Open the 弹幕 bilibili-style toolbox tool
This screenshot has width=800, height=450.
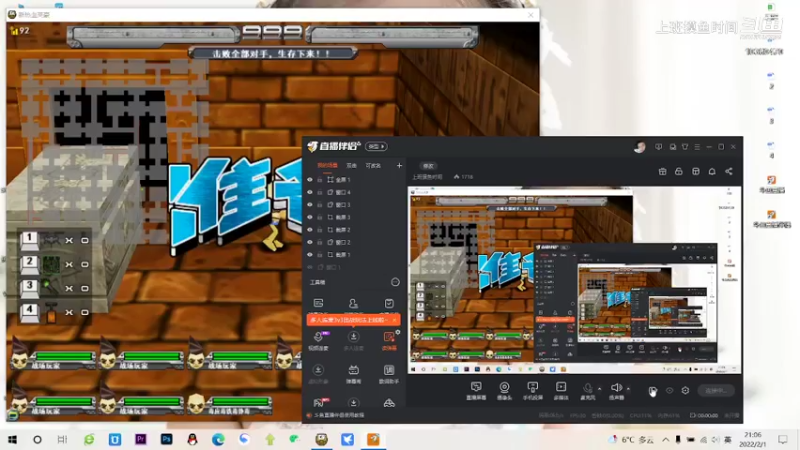353,373
